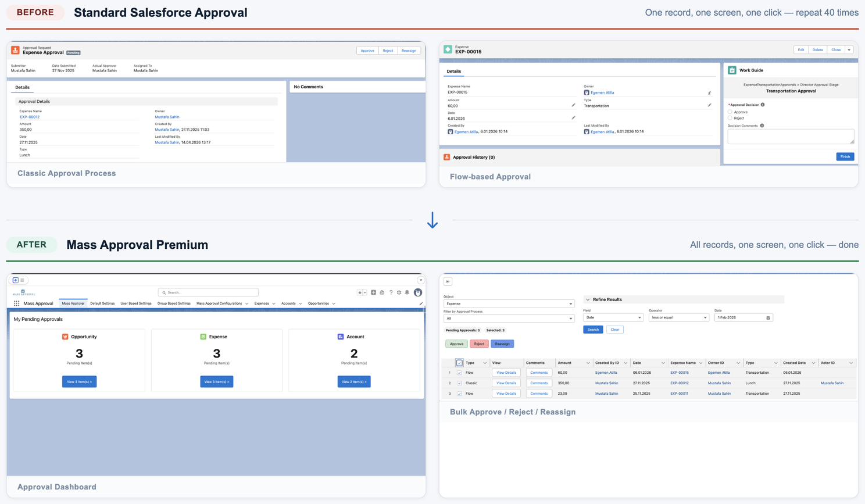Click the pencil icon beside Amount 60,00
The height and width of the screenshot is (504, 865).
573,105
